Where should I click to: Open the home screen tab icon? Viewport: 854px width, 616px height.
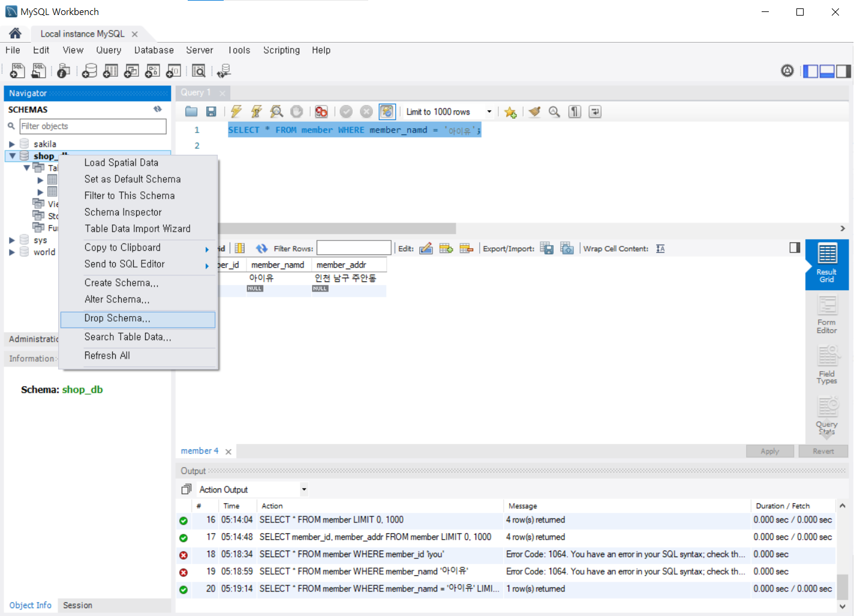(16, 34)
